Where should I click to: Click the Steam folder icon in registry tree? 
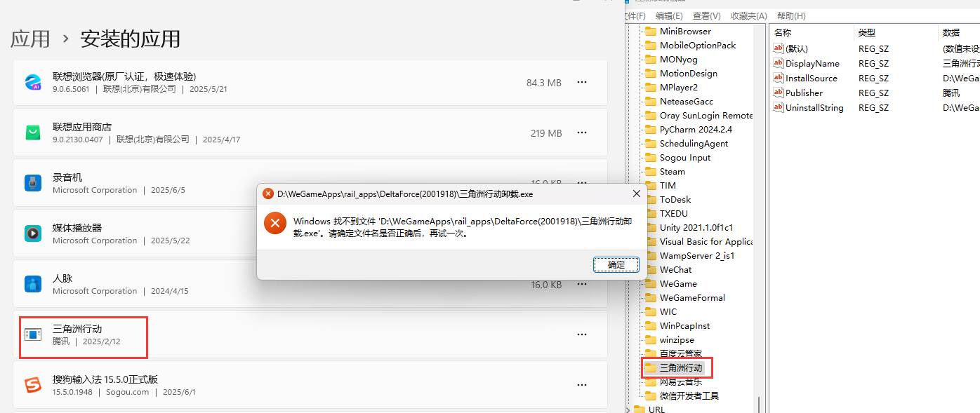(651, 171)
